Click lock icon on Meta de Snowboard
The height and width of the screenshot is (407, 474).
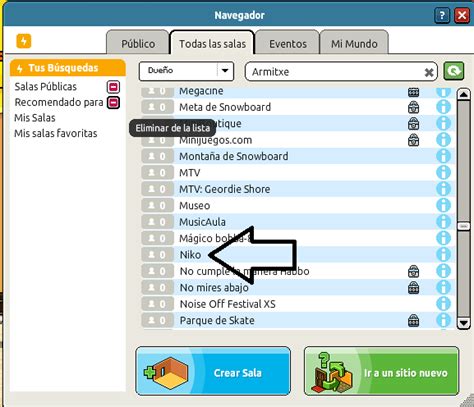413,107
